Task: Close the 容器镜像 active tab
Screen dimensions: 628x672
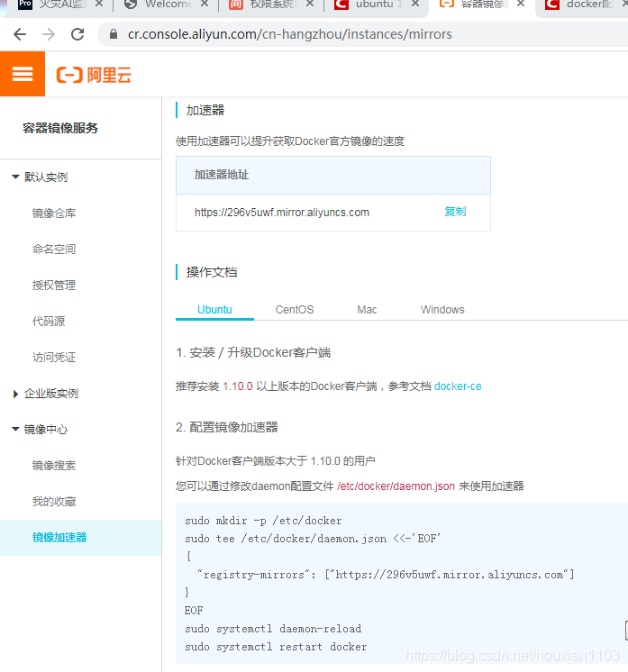Action: click(x=521, y=4)
